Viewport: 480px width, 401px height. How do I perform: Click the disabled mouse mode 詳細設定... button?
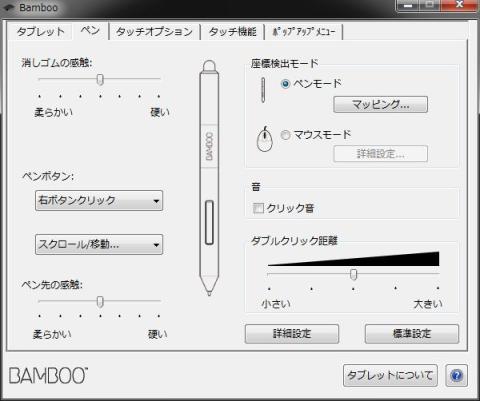pos(380,154)
